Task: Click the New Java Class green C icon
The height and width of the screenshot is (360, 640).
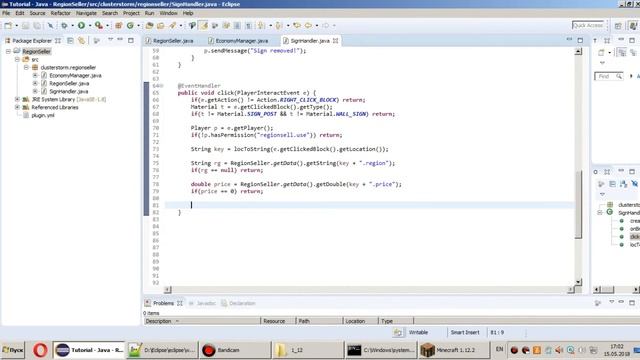Action: click(x=130, y=25)
